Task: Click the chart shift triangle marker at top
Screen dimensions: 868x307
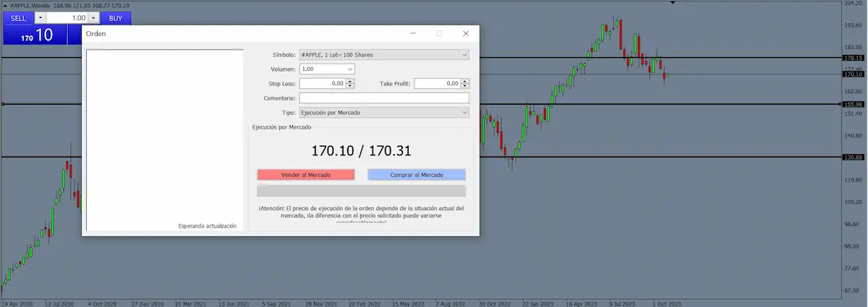Action: point(673,3)
